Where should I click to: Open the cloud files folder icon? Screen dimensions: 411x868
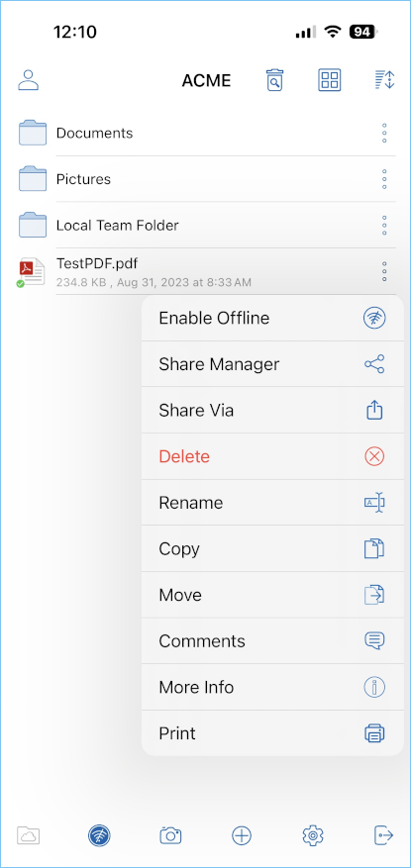point(29,834)
